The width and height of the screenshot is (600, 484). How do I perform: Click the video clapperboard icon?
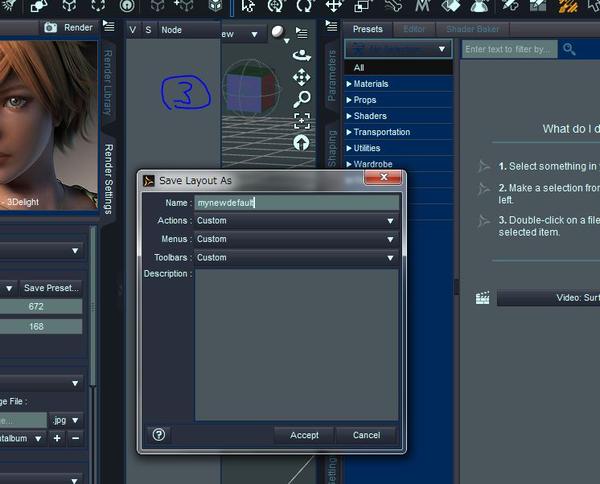coord(483,298)
